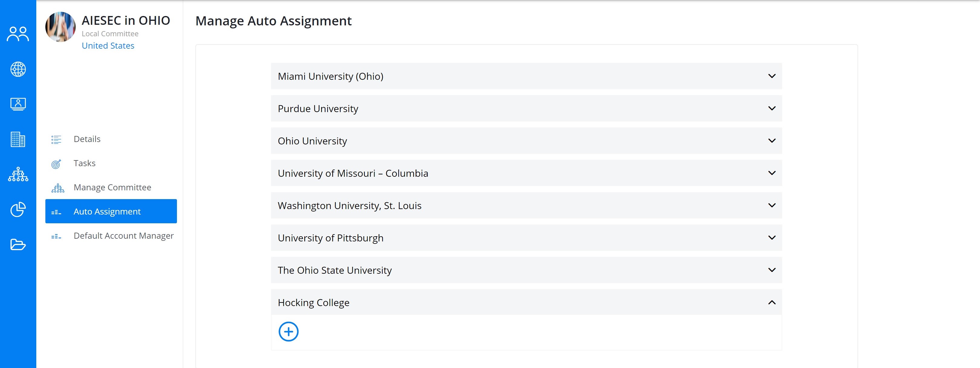Click the globe icon in the sidebar

click(18, 69)
